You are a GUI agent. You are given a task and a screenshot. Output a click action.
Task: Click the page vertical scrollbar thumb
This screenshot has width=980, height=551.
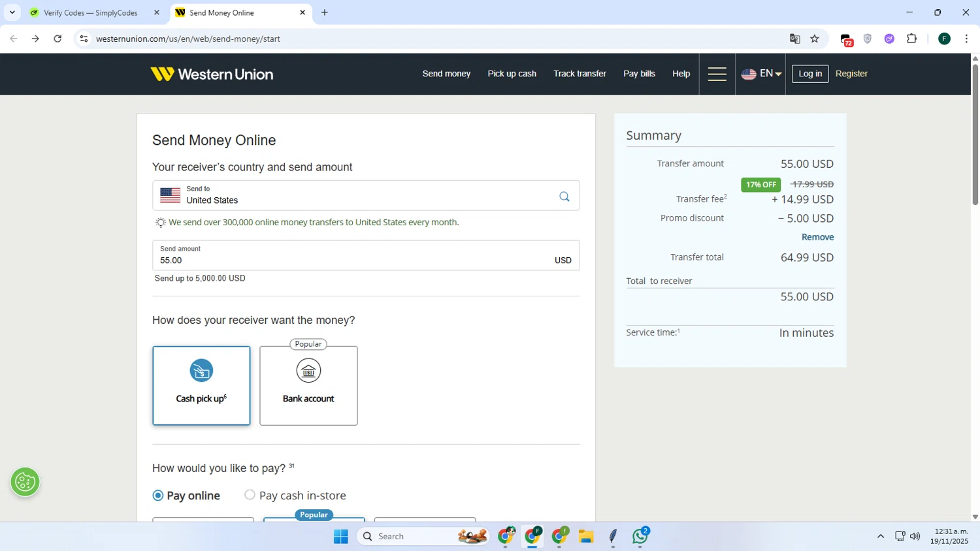point(975,134)
